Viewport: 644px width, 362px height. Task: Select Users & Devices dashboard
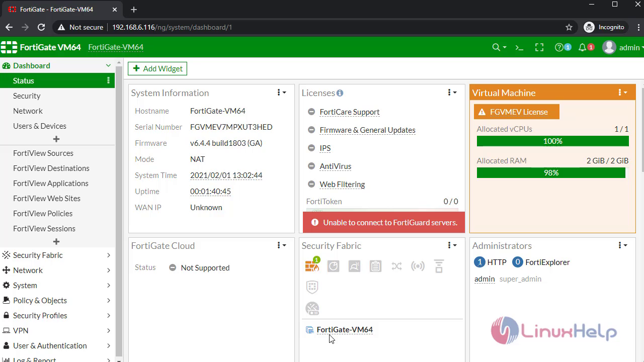pyautogui.click(x=40, y=126)
